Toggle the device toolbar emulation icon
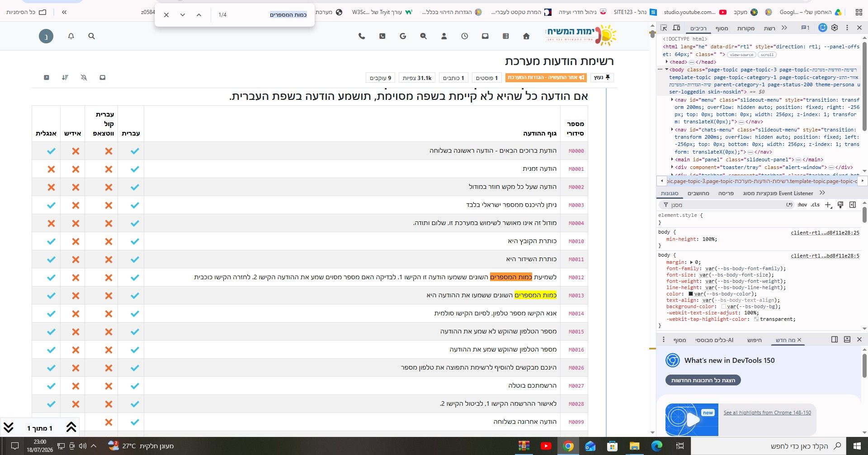Image resolution: width=868 pixels, height=455 pixels. pyautogui.click(x=676, y=28)
